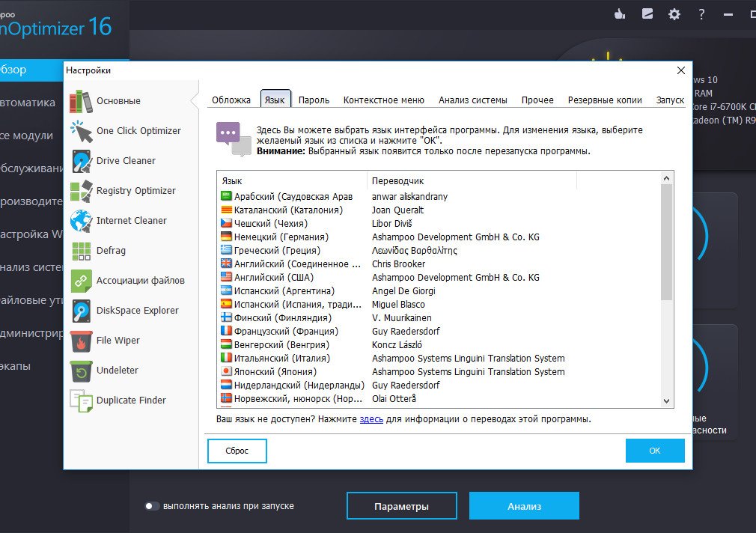Click the German flag icon
Screen dimensions: 756x533
(x=226, y=237)
